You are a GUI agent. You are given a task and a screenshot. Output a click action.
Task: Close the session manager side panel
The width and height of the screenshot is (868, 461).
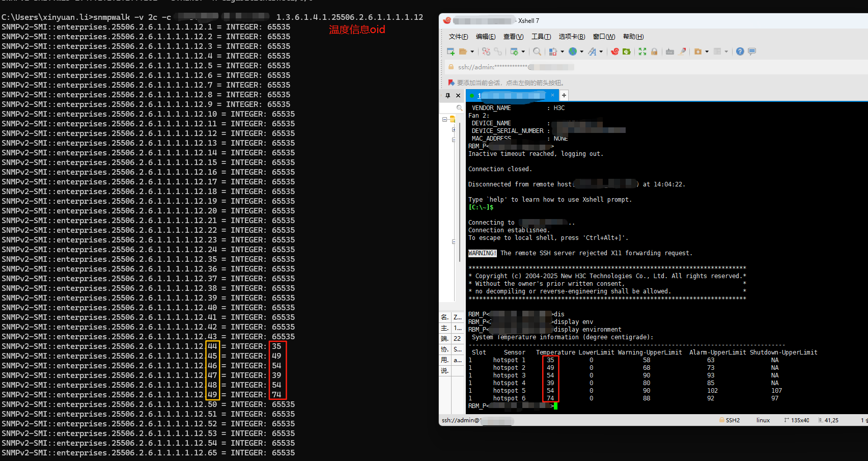(x=458, y=95)
